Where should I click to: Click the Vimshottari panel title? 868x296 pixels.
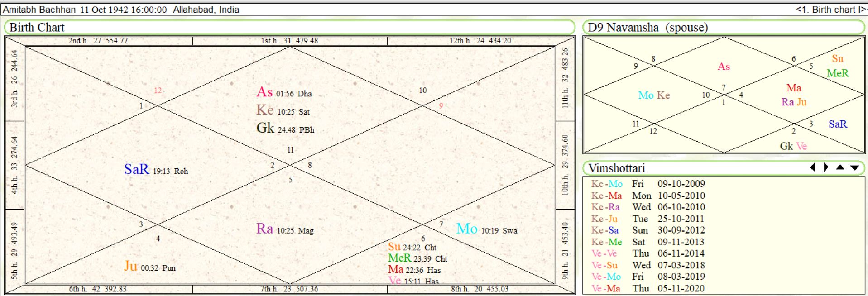tap(616, 168)
